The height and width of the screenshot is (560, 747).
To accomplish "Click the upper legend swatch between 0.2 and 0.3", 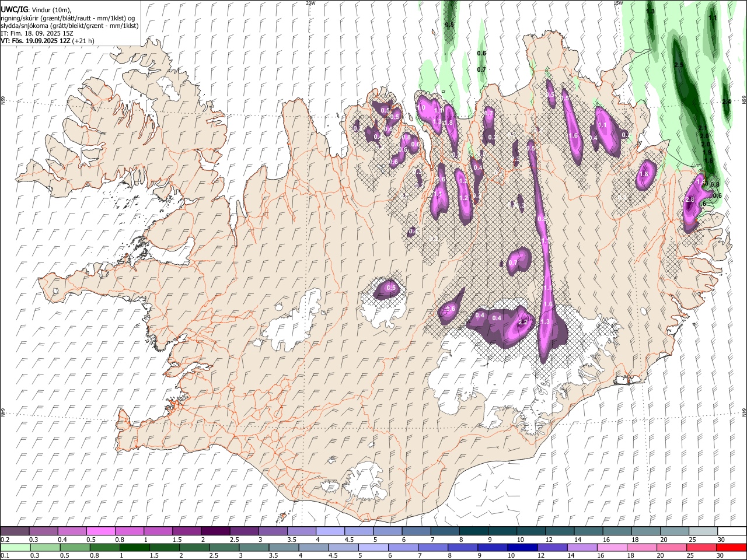I will (15, 531).
